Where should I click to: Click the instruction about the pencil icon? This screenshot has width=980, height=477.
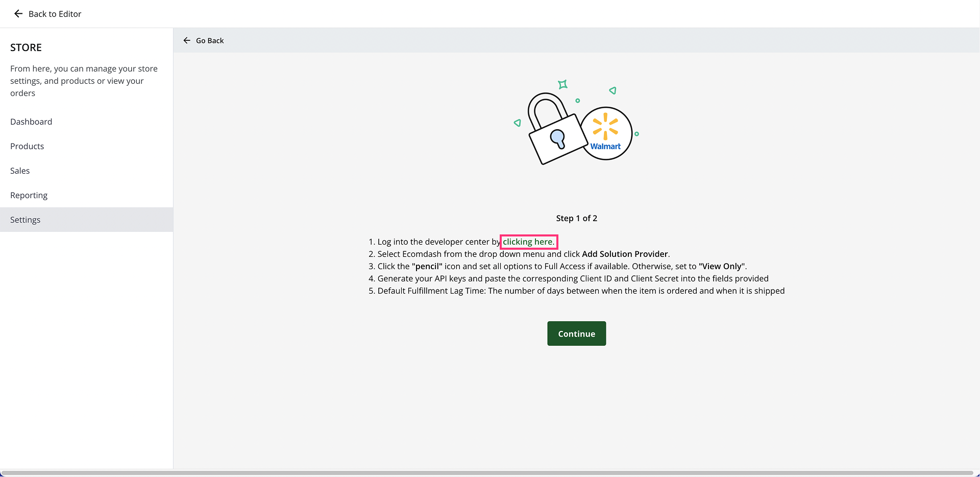coord(557,266)
